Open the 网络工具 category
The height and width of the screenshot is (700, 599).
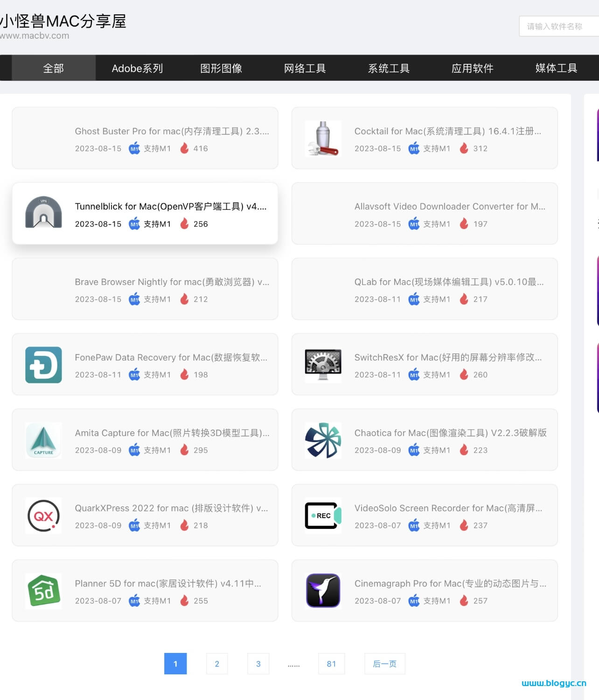coord(305,68)
